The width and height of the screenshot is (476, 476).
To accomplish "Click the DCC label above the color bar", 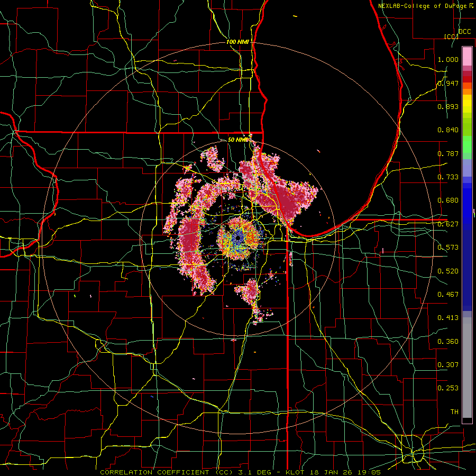I will (x=464, y=32).
